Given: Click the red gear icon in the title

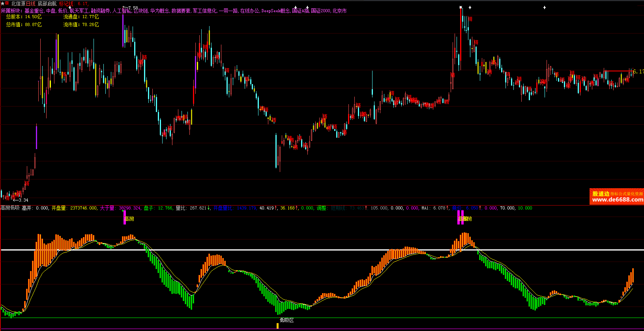Looking at the screenshot, I should click(7, 4).
